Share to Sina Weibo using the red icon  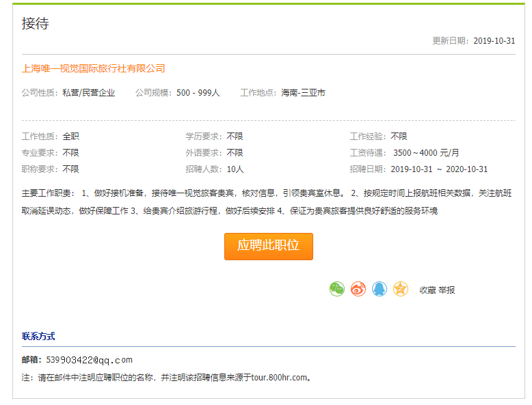click(358, 289)
